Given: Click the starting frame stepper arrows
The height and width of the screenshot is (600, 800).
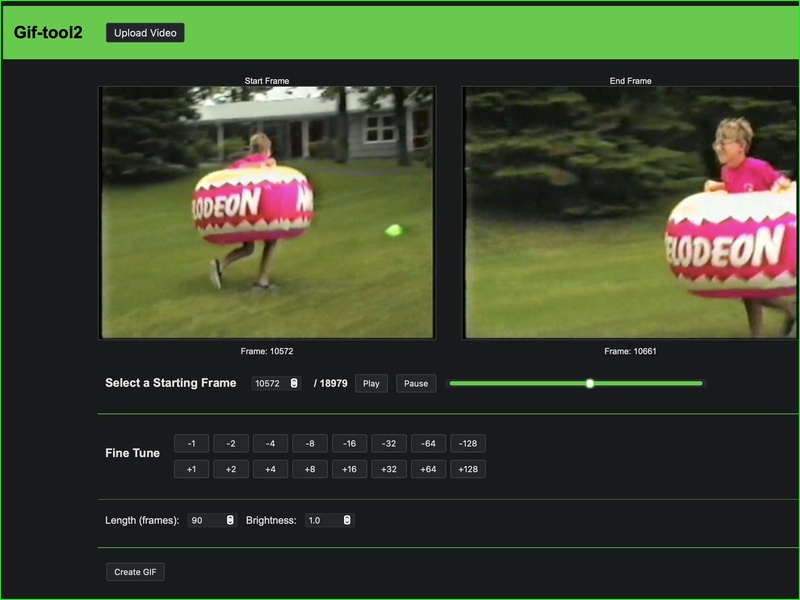Looking at the screenshot, I should 294,383.
